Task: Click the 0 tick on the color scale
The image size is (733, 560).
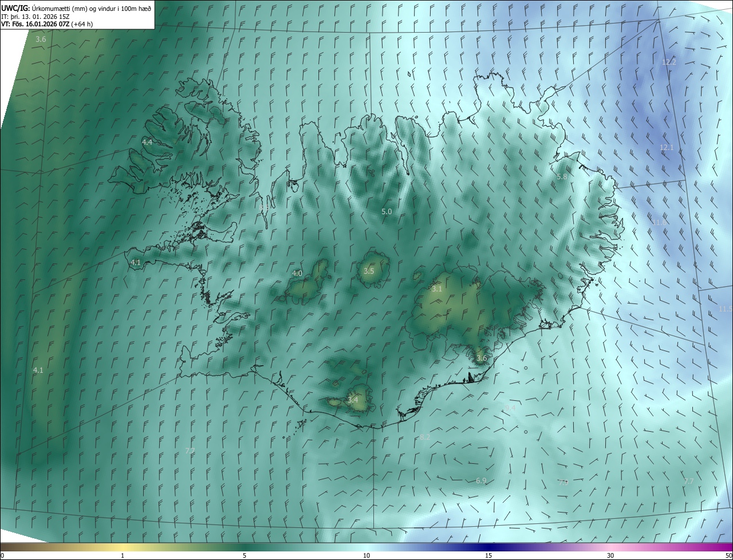Action: (x=2, y=555)
